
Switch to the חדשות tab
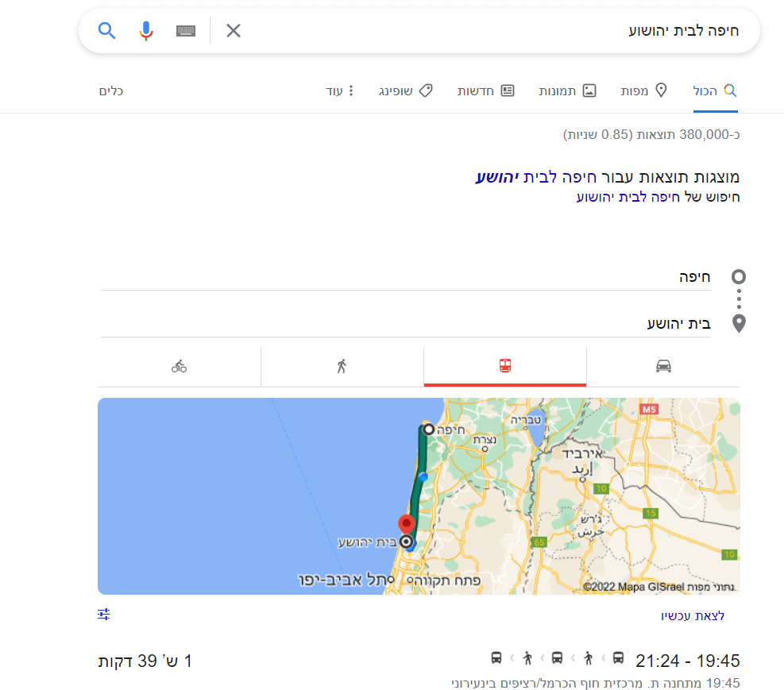pyautogui.click(x=485, y=91)
